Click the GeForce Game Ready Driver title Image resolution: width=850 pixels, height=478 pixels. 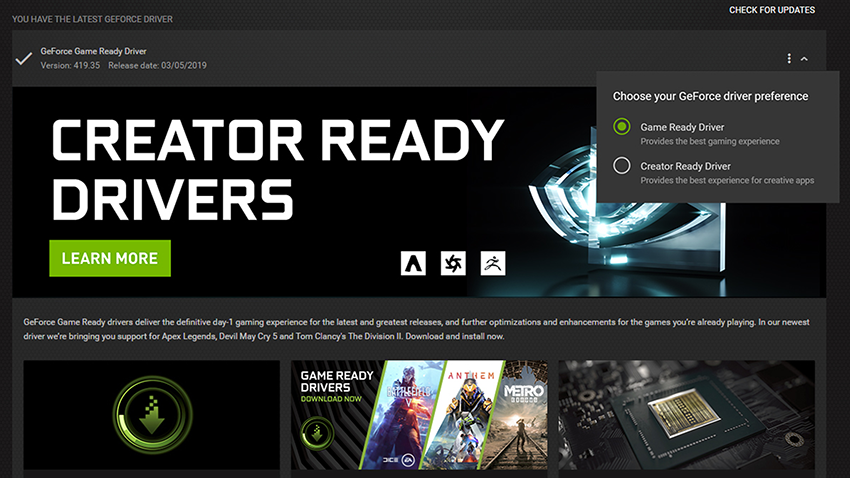tap(95, 50)
